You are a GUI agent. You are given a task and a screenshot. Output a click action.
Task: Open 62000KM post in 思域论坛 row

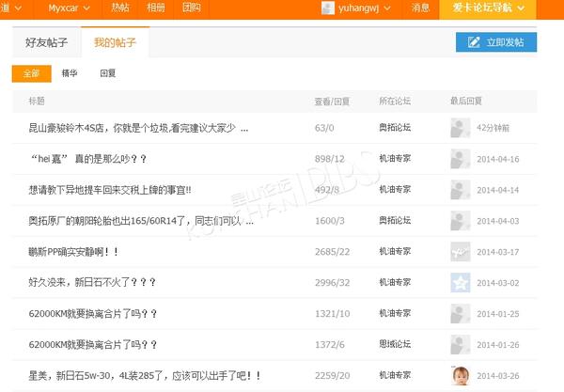(x=93, y=345)
